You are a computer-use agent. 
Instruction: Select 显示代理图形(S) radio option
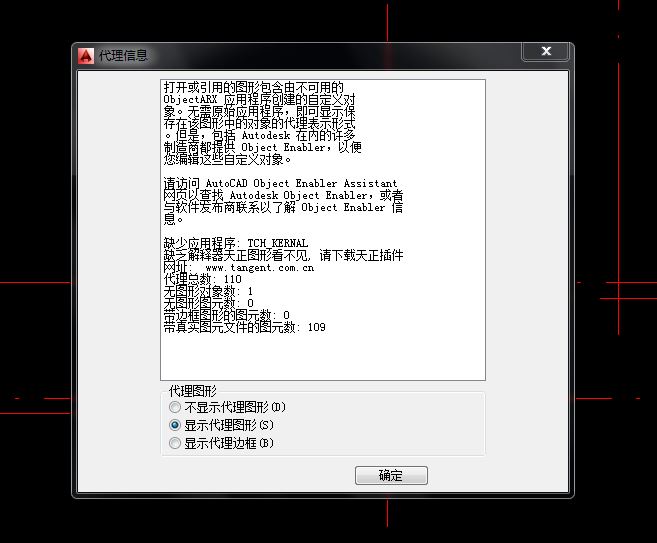click(x=221, y=425)
